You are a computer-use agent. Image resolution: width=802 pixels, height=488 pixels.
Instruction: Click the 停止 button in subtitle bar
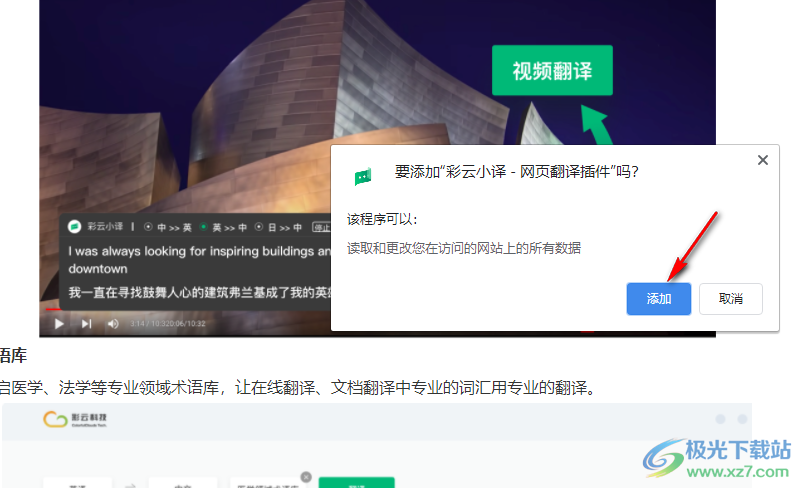click(x=322, y=227)
